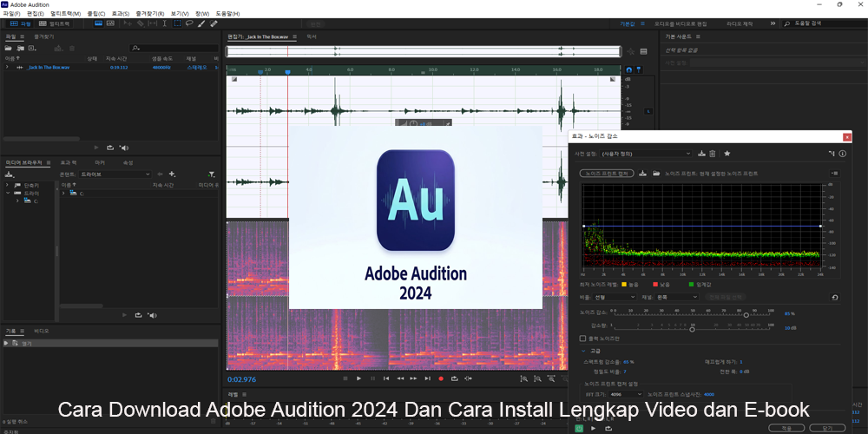Enable the 출력 노이즈만 checkbox
Viewport: 868px width, 434px height.
[x=582, y=339]
